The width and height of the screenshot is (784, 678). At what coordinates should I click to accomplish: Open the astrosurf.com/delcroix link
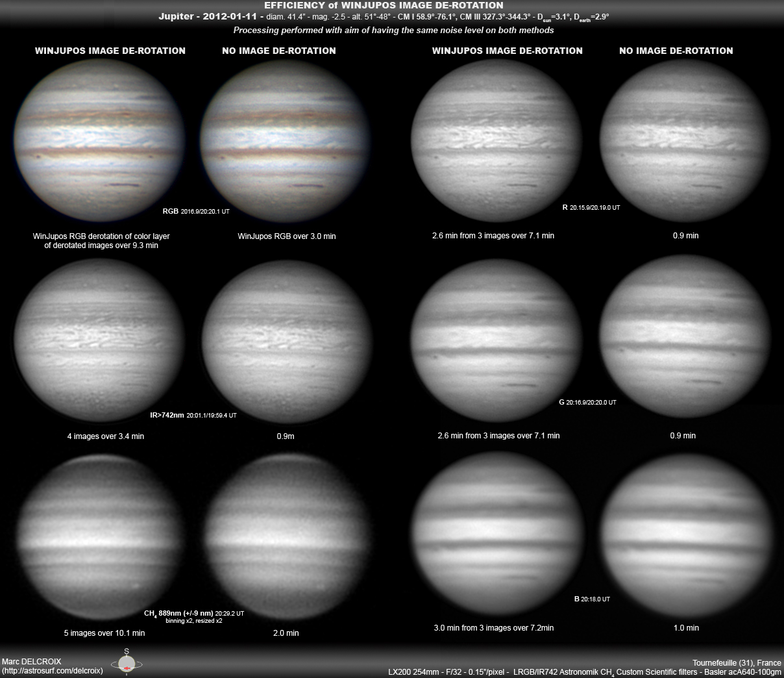click(x=51, y=672)
